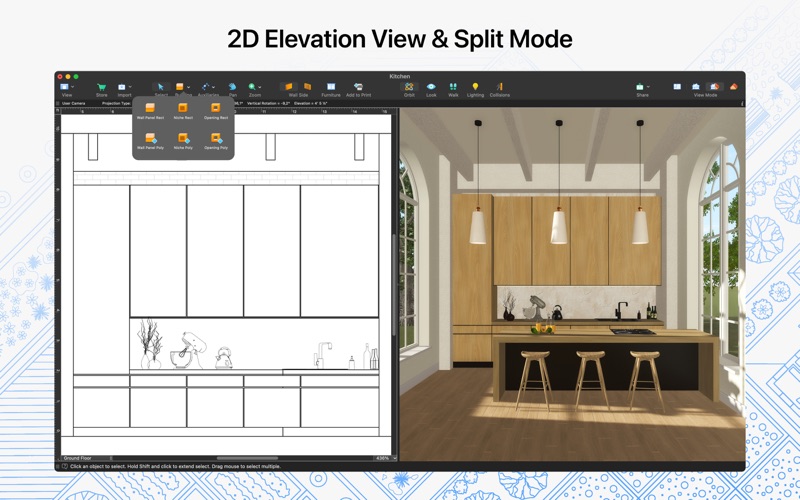Expand the Auxiliaries dropdown arrow

pyautogui.click(x=213, y=87)
